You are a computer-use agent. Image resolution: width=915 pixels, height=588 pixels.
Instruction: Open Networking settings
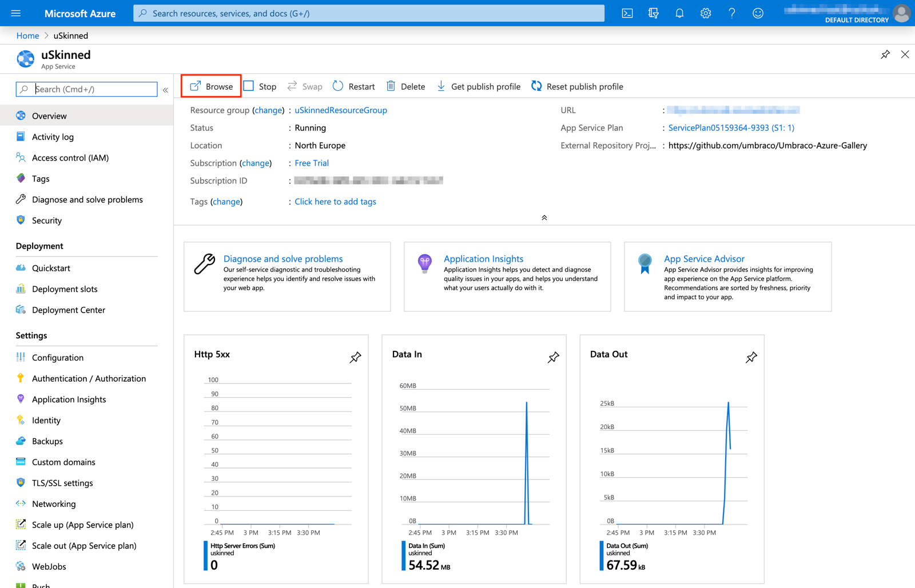(86, 504)
